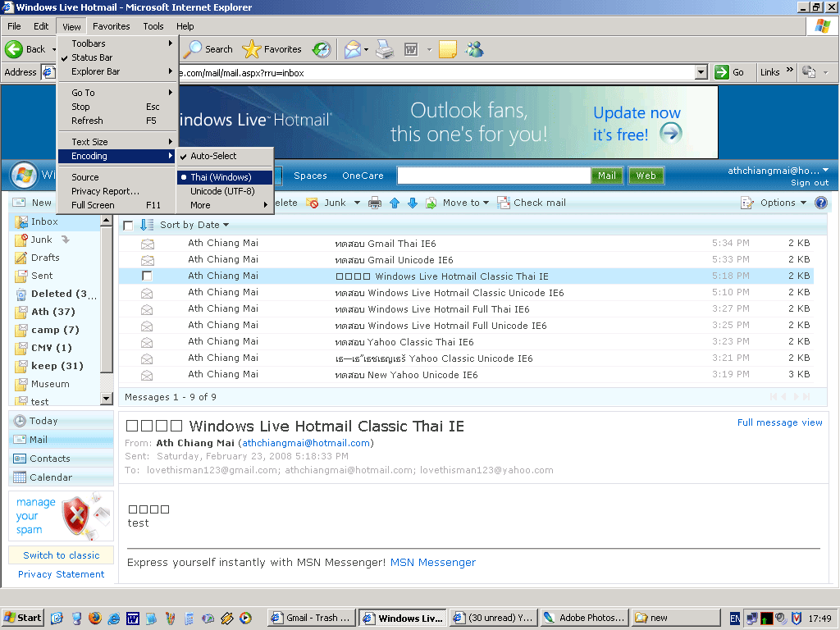The width and height of the screenshot is (840, 630).
Task: Click the Go button next to address bar
Action: tap(730, 72)
